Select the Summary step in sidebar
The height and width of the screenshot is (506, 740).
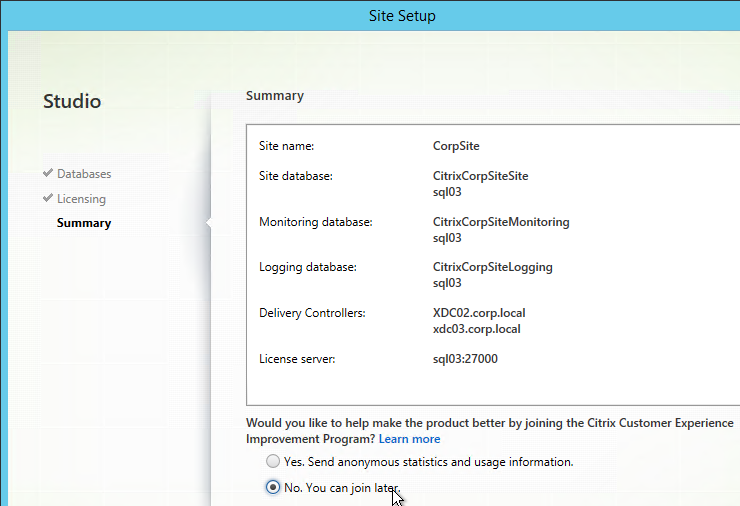tap(84, 223)
